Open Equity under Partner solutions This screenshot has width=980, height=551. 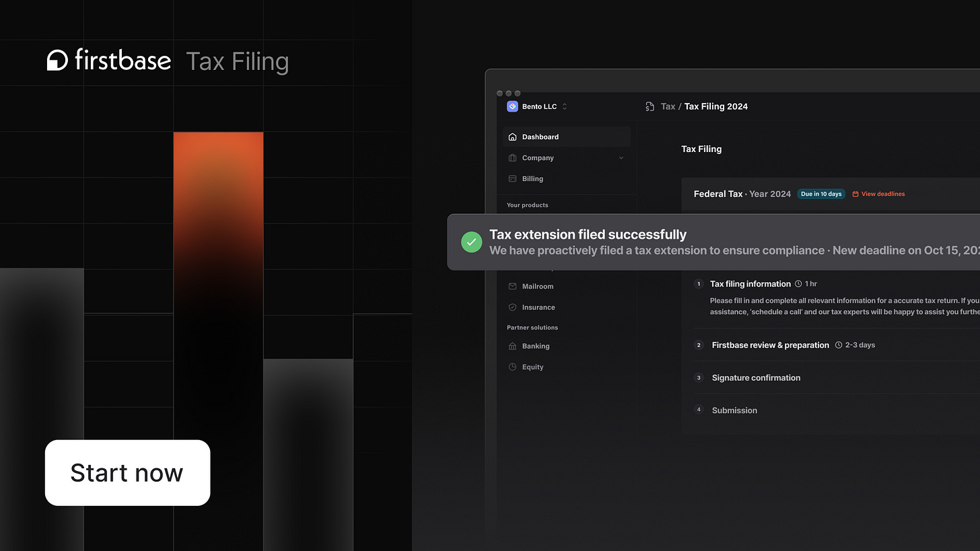point(567,367)
